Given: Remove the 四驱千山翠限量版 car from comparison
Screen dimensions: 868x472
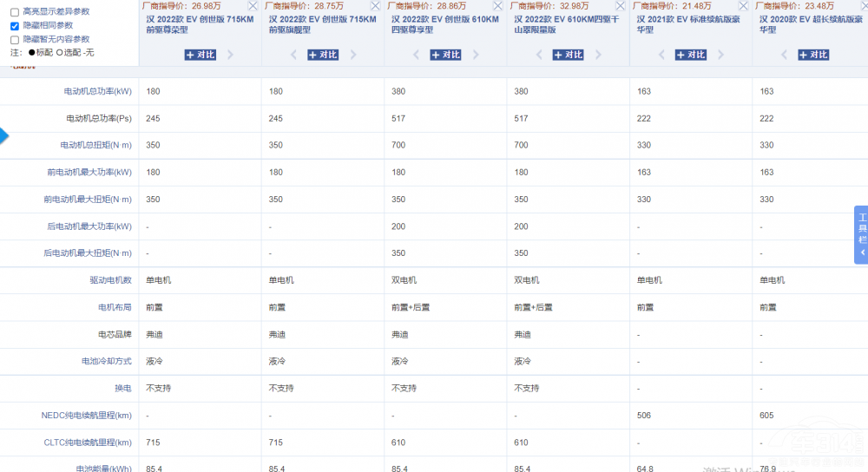Looking at the screenshot, I should click(x=621, y=6).
